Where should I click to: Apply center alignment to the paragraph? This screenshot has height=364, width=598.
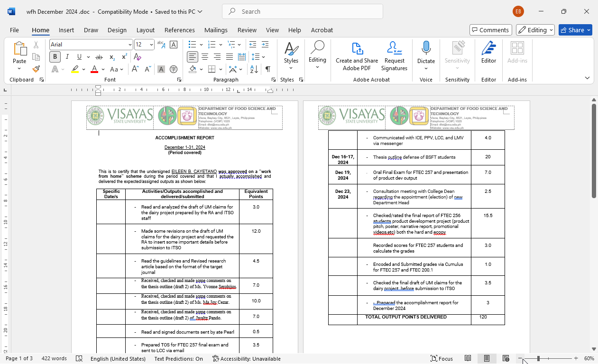[x=205, y=57]
